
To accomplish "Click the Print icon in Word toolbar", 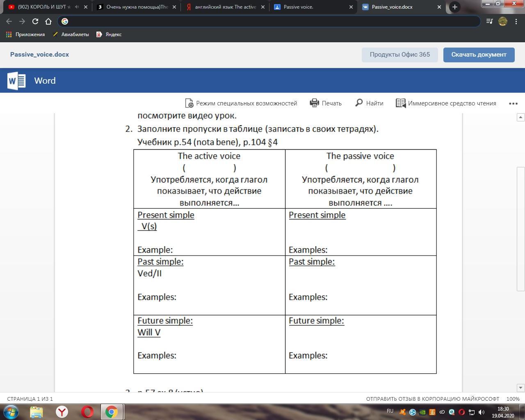I will pyautogui.click(x=314, y=103).
